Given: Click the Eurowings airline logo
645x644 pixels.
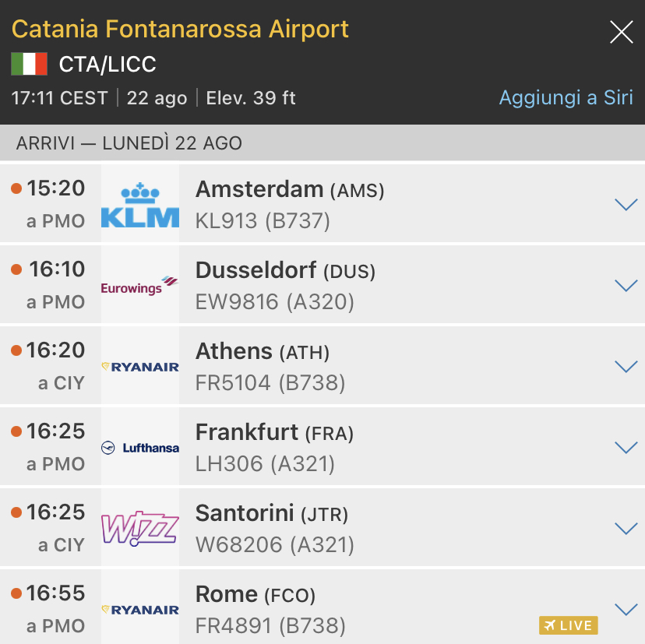Looking at the screenshot, I should [x=140, y=286].
